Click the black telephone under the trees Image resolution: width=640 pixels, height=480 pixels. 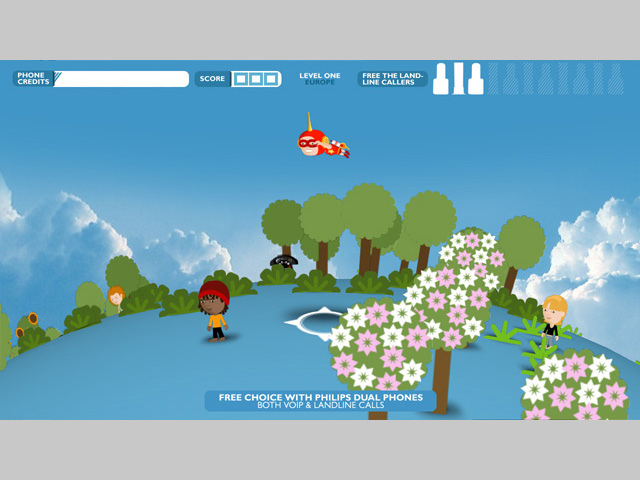click(x=284, y=261)
